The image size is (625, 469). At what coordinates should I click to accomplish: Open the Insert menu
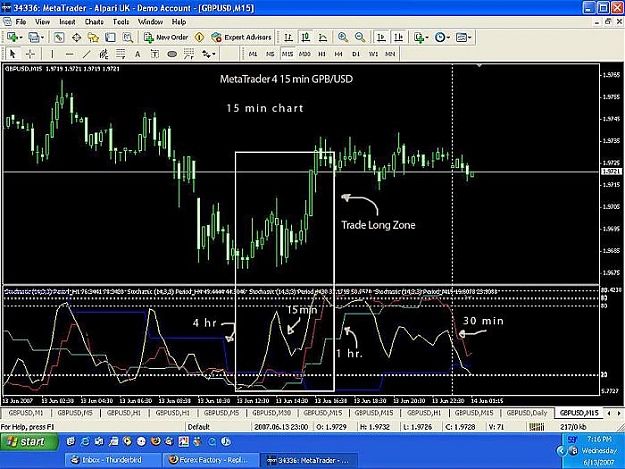(x=67, y=22)
